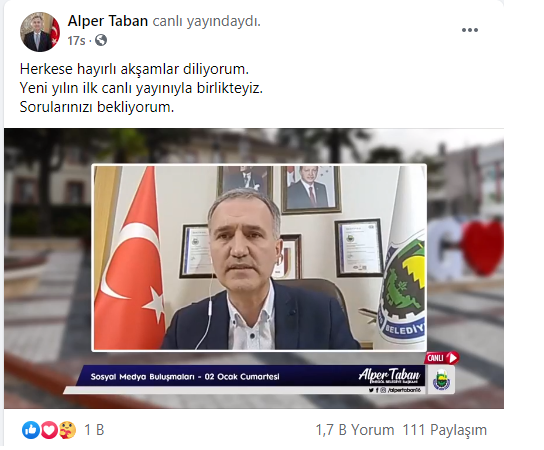Click the Care hug reaction icon
The width and height of the screenshot is (544, 450).
[x=68, y=430]
